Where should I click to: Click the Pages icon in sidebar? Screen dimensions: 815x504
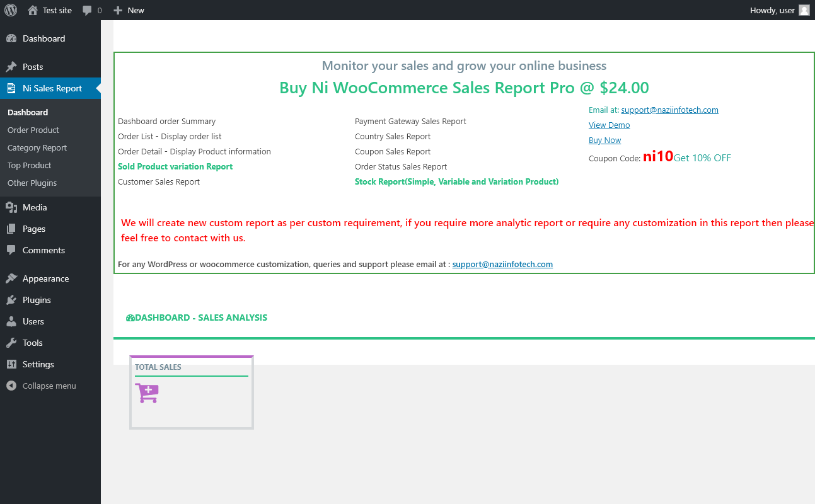[x=11, y=229]
